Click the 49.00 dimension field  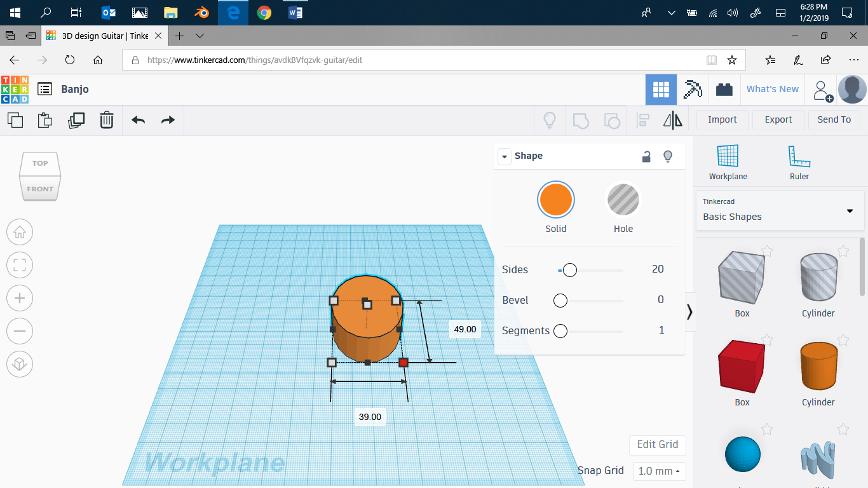pos(465,329)
